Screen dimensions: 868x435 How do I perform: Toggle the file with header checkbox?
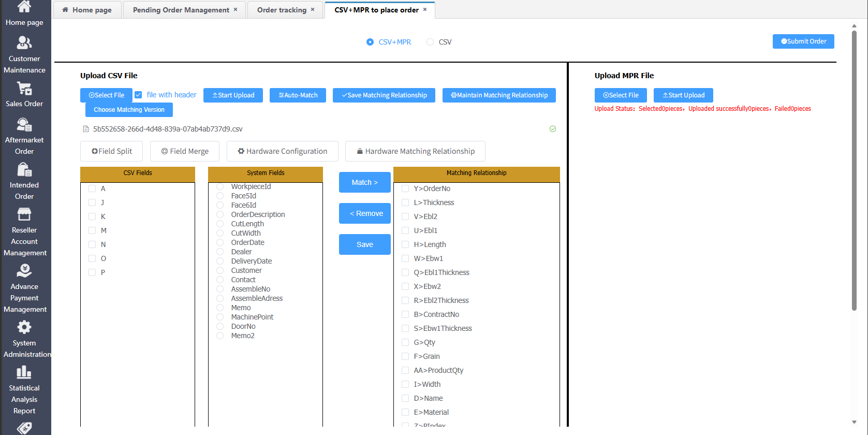[x=138, y=95]
